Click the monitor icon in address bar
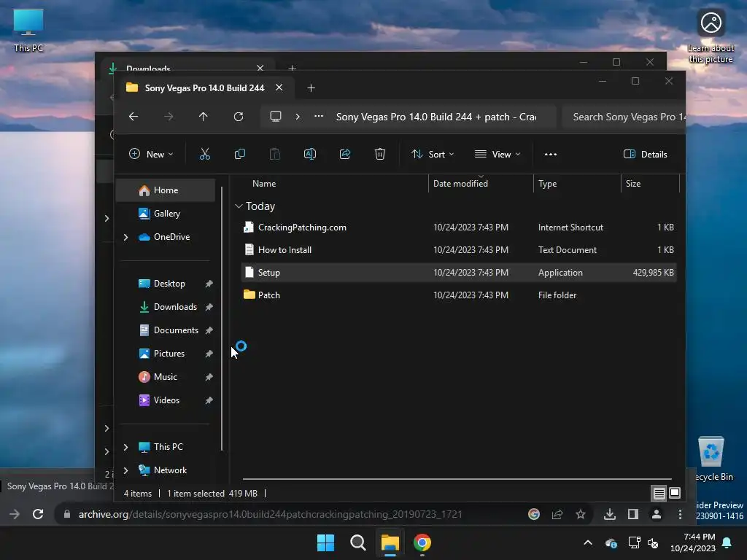 [275, 117]
